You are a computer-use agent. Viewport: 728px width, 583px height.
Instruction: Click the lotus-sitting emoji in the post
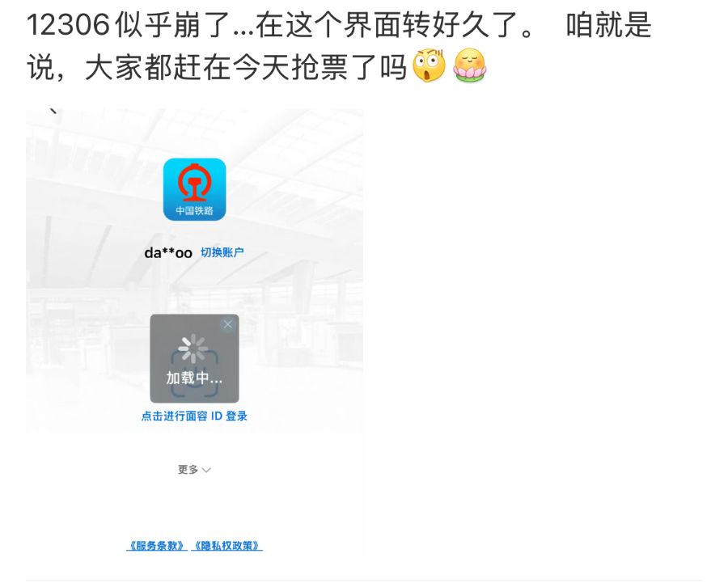pyautogui.click(x=470, y=65)
